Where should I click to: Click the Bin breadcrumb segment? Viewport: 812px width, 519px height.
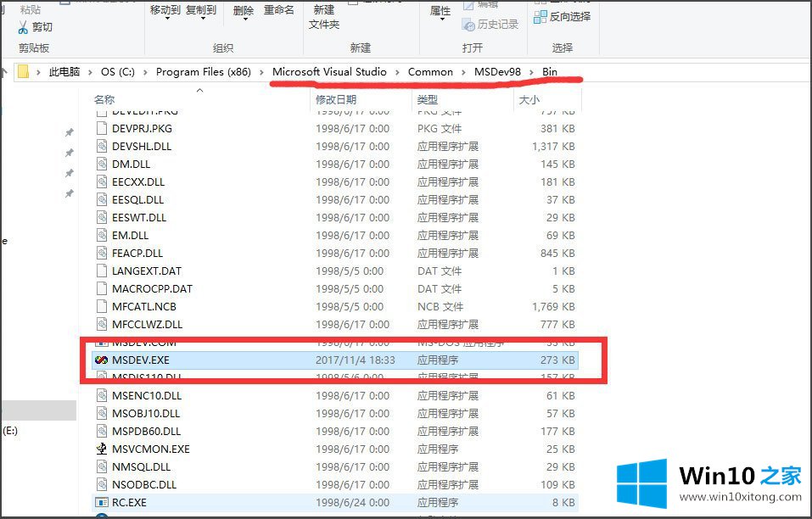coord(550,72)
